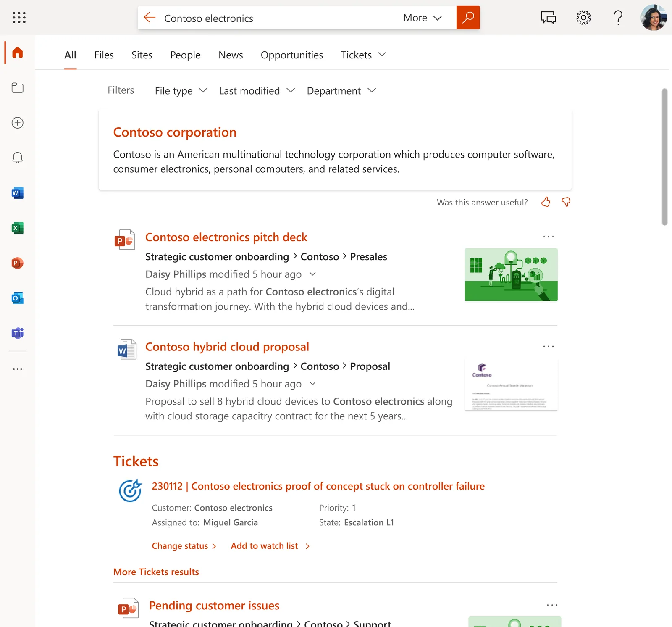Open the Contoso corporation answer title
This screenshot has width=672, height=627.
tap(175, 132)
